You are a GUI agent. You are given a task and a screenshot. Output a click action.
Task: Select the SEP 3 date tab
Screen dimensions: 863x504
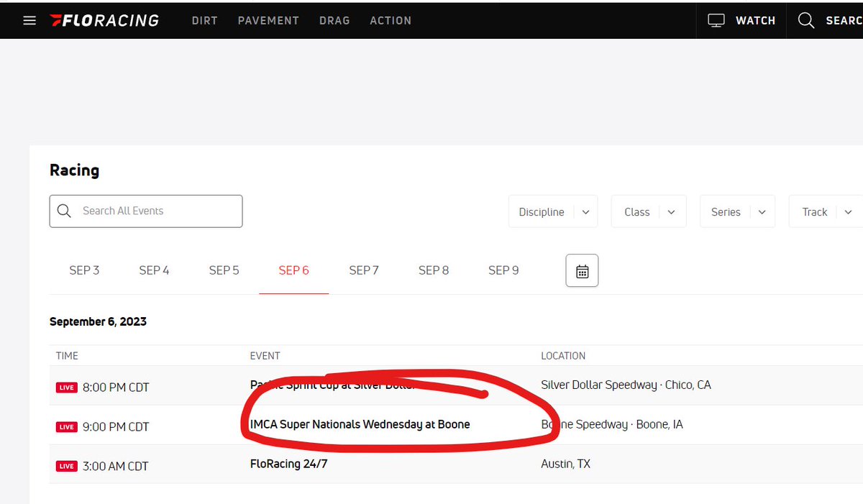click(x=84, y=270)
